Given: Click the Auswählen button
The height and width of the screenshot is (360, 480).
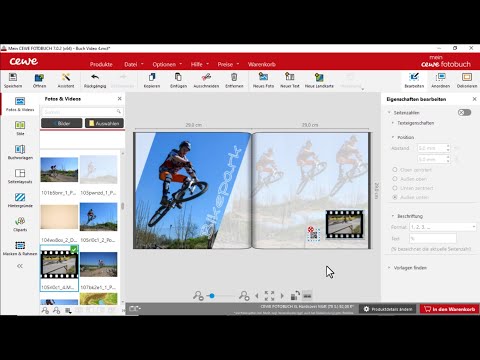Looking at the screenshot, I should [104, 123].
